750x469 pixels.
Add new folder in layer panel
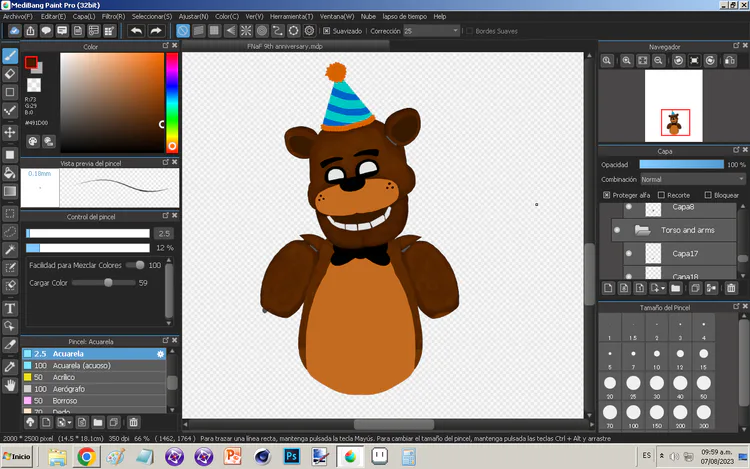pos(675,288)
